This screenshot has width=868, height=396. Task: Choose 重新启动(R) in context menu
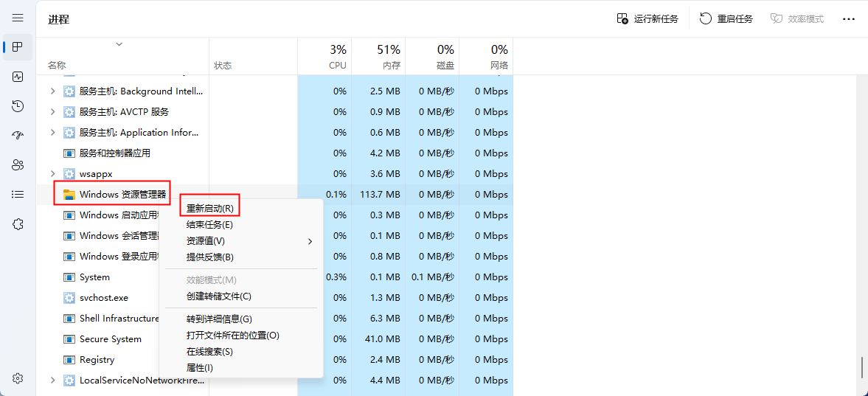[209, 209]
